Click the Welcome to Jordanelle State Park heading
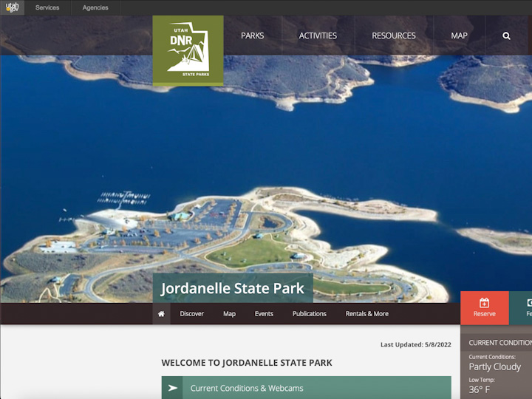Screen dimensions: 532x399 click(247, 363)
